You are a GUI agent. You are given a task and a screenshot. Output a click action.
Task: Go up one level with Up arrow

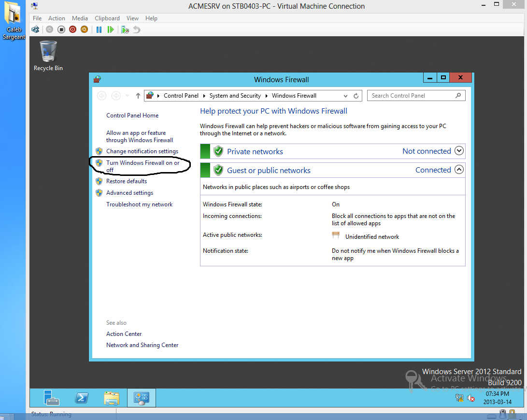tap(138, 96)
